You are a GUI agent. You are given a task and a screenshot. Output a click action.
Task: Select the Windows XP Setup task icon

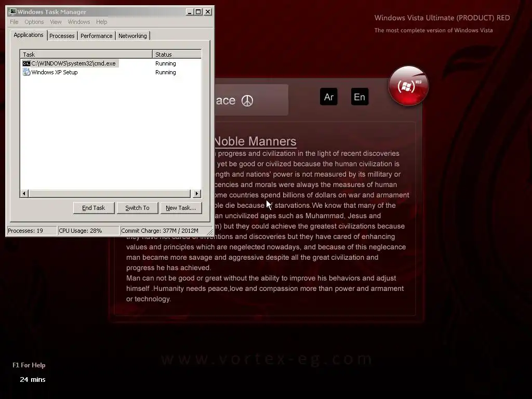click(x=26, y=72)
